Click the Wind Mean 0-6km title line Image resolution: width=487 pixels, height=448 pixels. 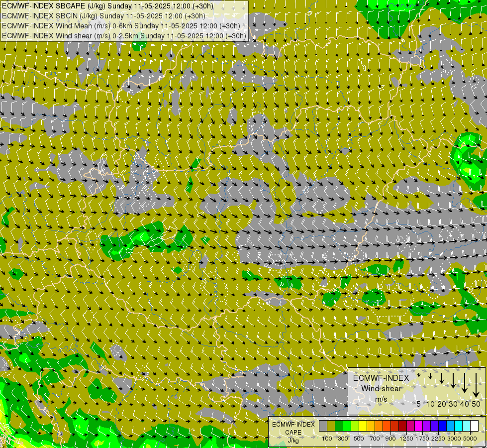[121, 26]
